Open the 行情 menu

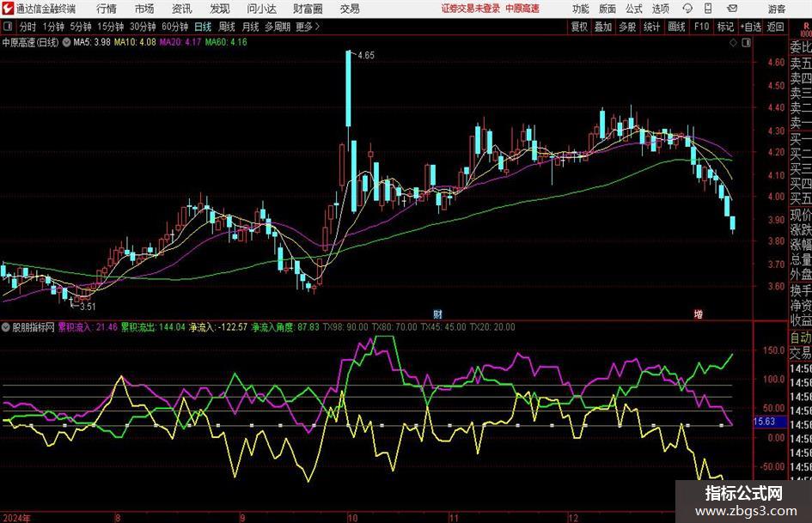point(107,9)
